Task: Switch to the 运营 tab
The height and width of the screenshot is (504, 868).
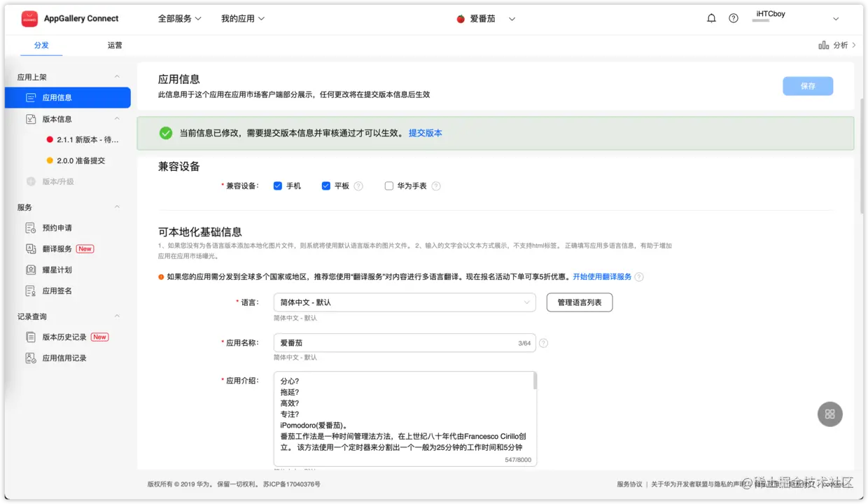Action: [x=115, y=45]
